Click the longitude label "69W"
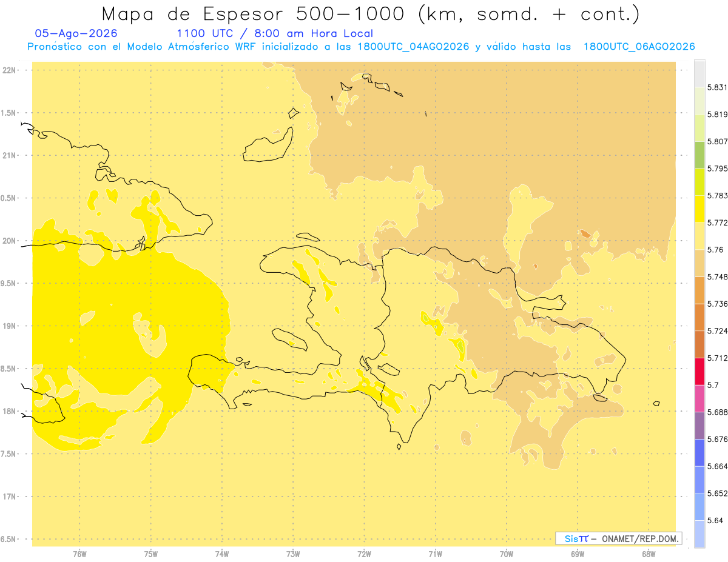Image resolution: width=728 pixels, height=562 pixels. point(578,554)
